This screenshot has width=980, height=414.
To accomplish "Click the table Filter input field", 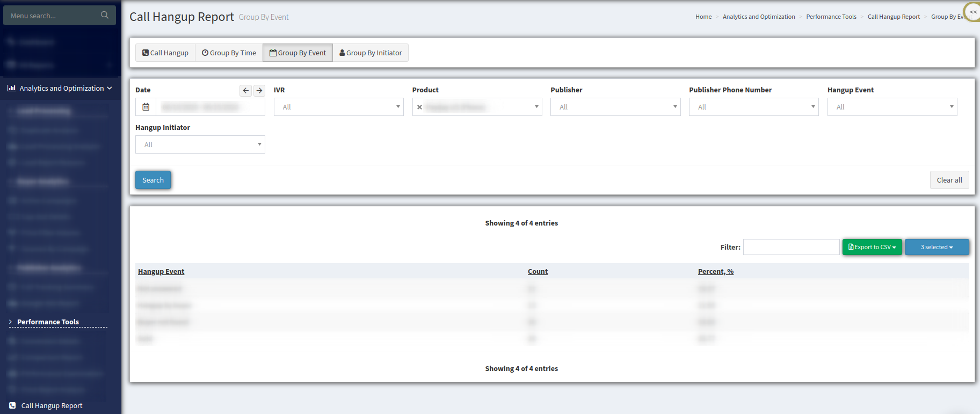I will coord(791,247).
